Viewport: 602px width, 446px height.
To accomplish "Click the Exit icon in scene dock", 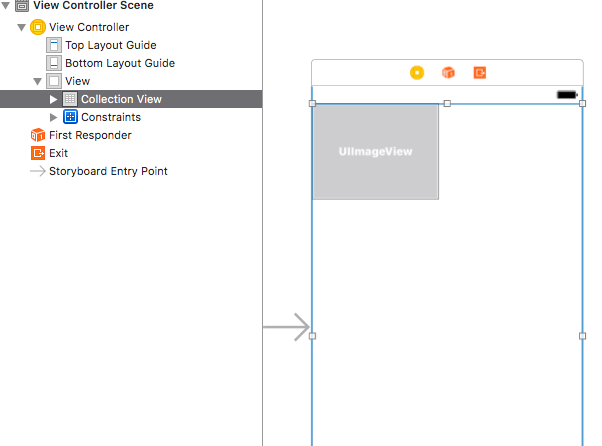I will click(x=480, y=73).
